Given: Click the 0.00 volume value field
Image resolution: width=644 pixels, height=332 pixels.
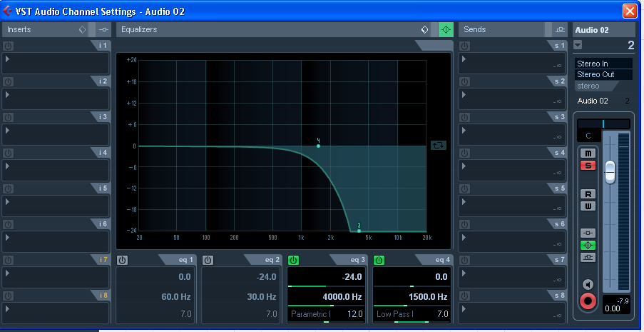Looking at the screenshot, I should click(x=613, y=309).
